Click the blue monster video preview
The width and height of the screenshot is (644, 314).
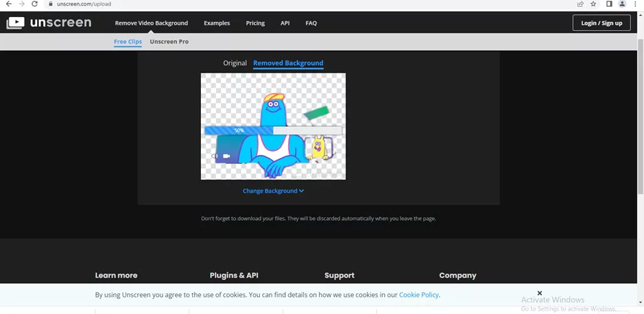273,126
